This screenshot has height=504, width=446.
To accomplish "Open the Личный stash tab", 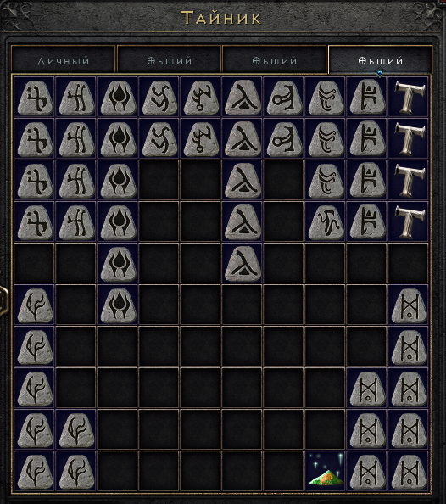I will pos(63,60).
